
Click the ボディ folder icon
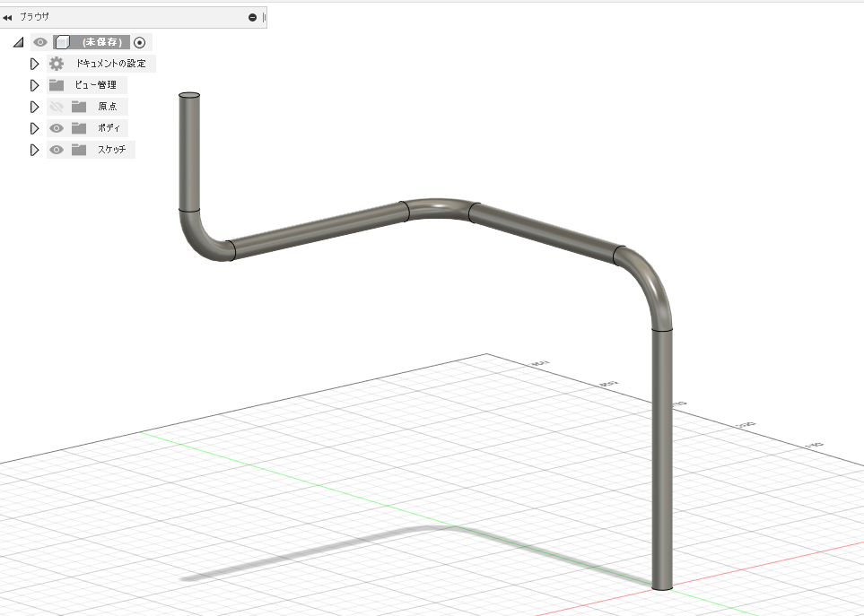tap(79, 128)
